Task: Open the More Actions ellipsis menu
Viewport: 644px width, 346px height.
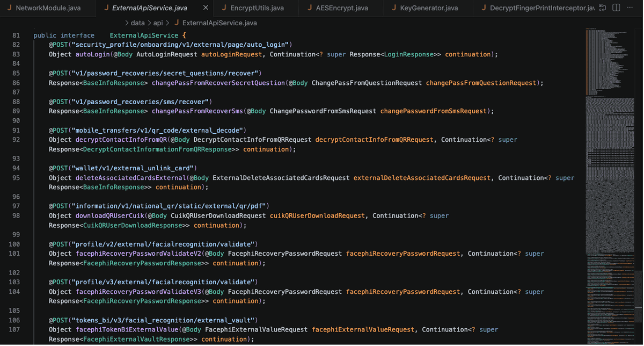Action: (x=630, y=8)
